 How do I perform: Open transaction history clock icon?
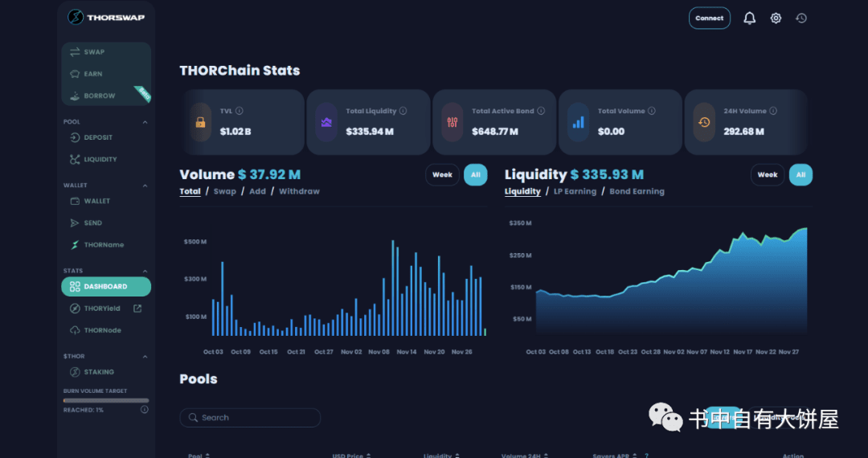click(801, 18)
